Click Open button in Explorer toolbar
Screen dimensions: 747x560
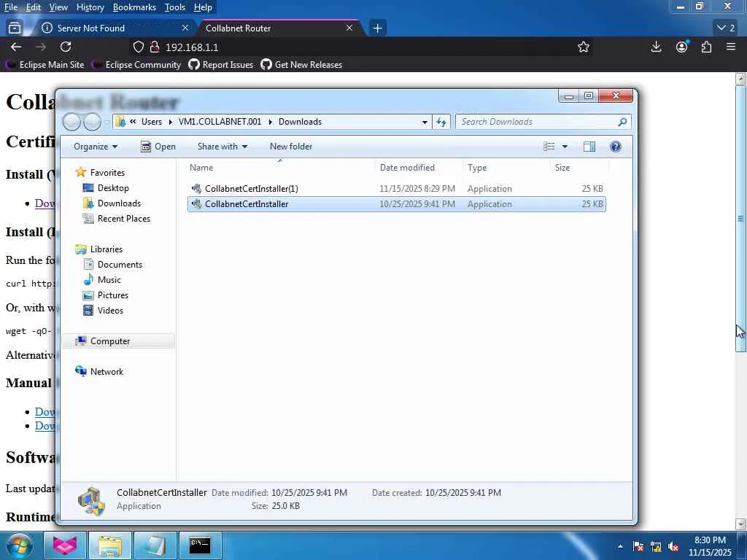(158, 147)
